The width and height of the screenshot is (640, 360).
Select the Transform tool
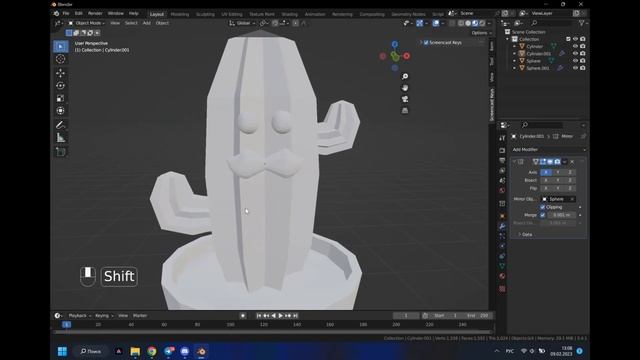[x=60, y=111]
